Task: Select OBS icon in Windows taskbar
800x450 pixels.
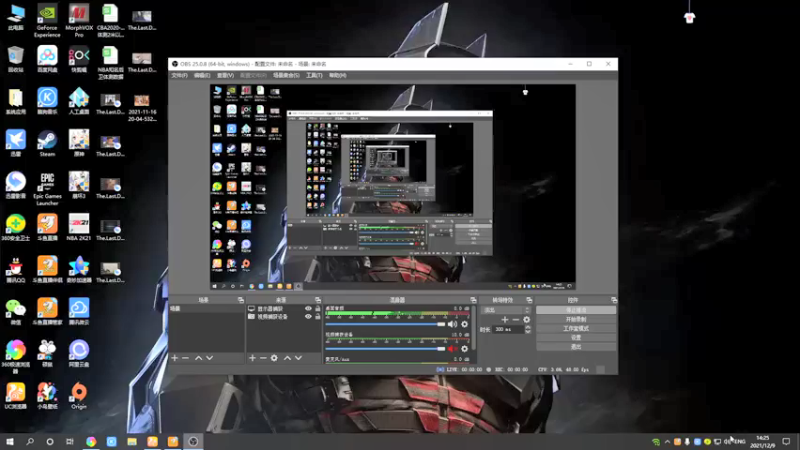Action: click(193, 441)
